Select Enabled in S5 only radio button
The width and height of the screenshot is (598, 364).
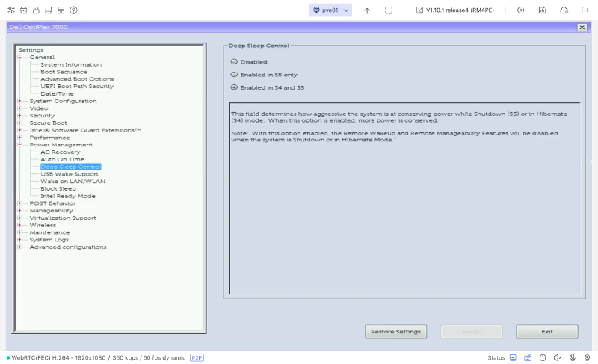coord(234,75)
